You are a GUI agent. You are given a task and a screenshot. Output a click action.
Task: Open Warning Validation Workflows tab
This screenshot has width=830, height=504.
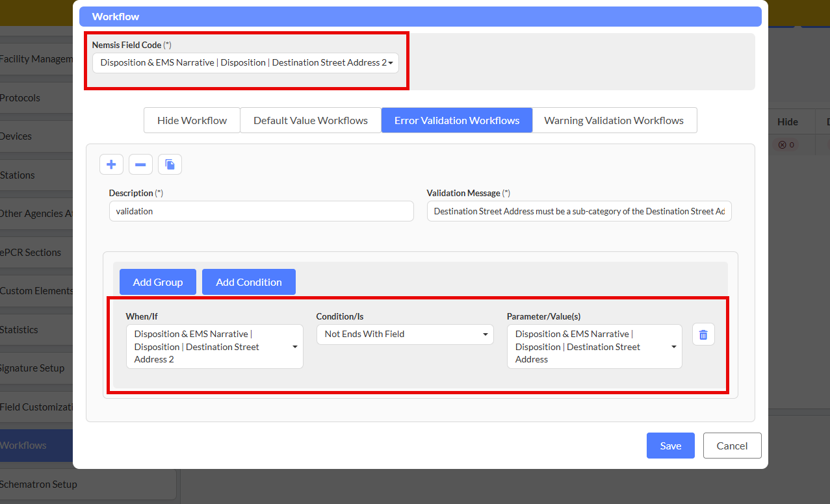point(614,120)
